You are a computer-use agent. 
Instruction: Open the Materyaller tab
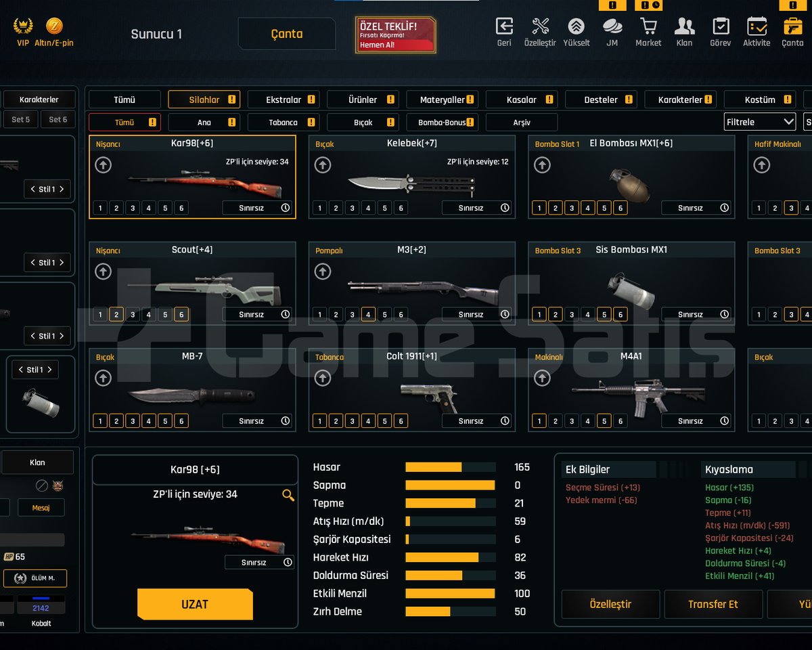click(x=443, y=100)
